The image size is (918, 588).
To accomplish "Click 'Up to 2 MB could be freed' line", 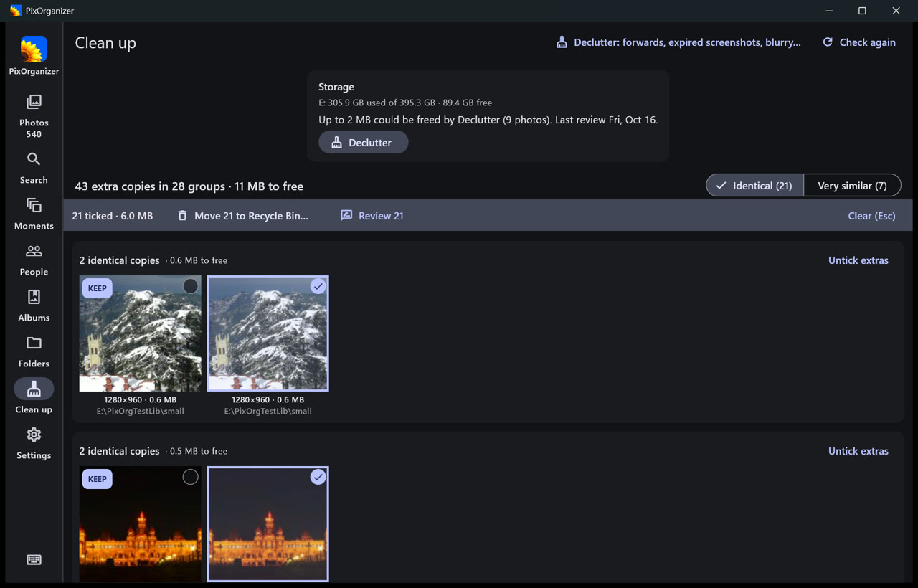I will pos(488,120).
